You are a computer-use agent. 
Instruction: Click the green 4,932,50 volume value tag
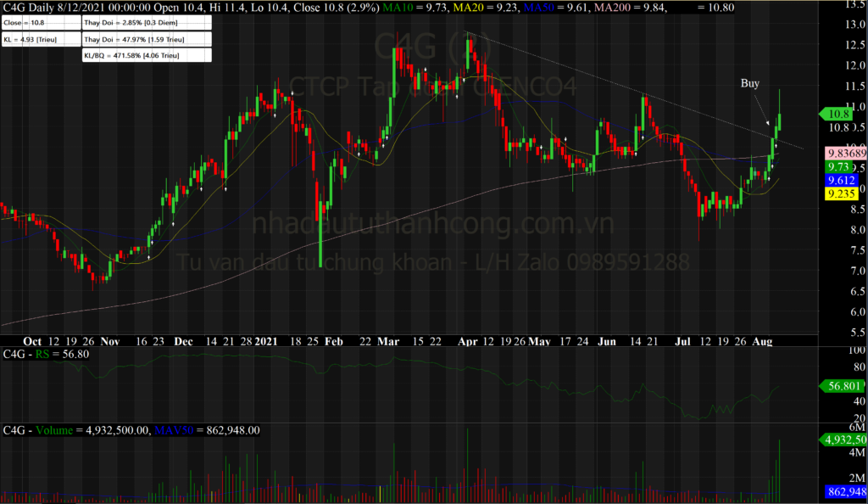(843, 440)
